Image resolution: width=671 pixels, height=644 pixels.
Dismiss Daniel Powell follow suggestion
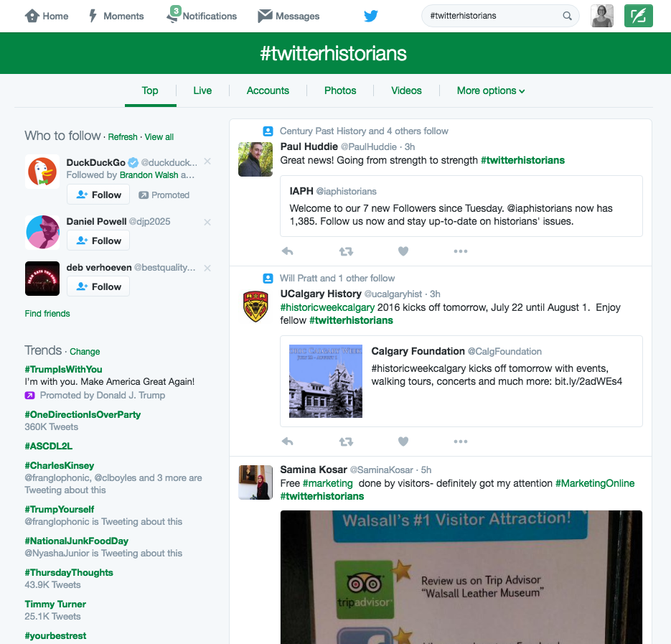pos(207,223)
